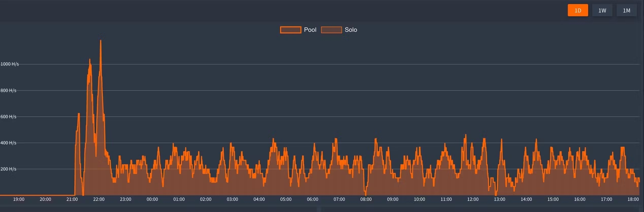Click the highest hashrate peak near 22:00

101,41
